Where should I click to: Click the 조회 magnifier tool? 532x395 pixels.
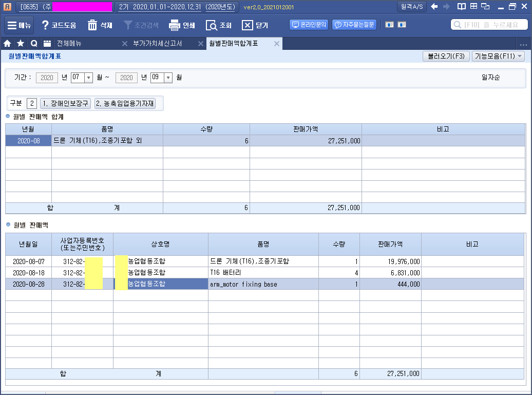pos(219,25)
